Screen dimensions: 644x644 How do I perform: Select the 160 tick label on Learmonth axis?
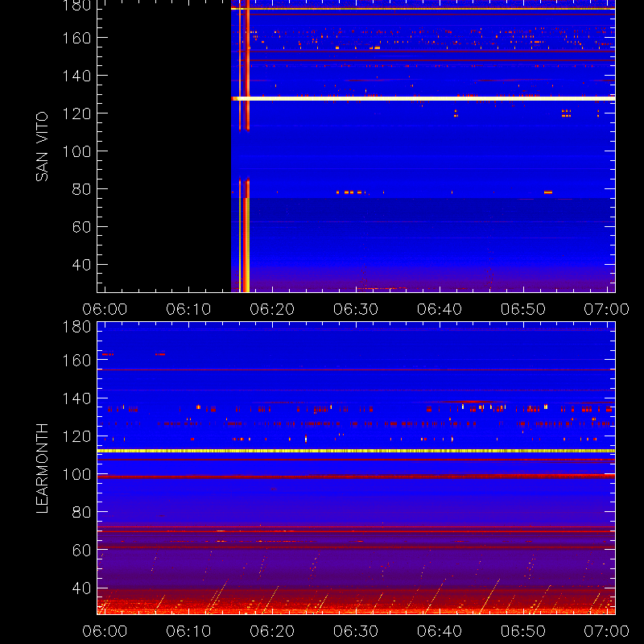coord(76,360)
